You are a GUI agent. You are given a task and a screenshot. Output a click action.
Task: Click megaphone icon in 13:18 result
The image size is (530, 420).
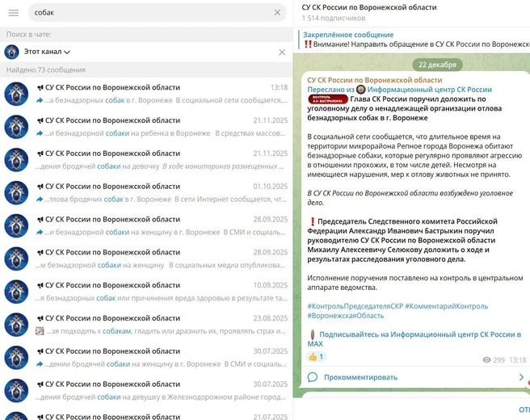[x=40, y=87]
